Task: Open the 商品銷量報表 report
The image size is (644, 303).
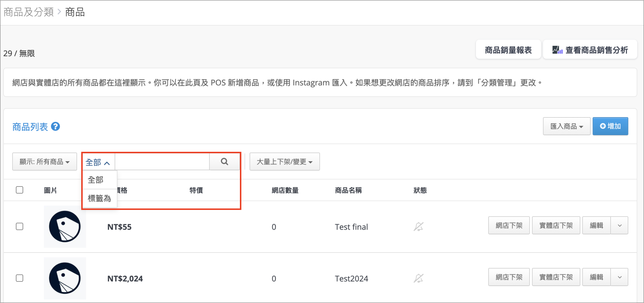Action: [508, 50]
